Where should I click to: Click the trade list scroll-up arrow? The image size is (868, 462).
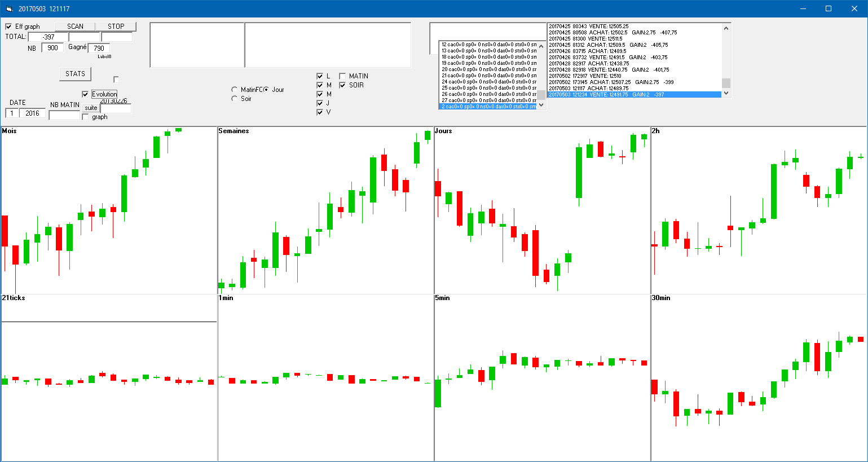(x=726, y=28)
